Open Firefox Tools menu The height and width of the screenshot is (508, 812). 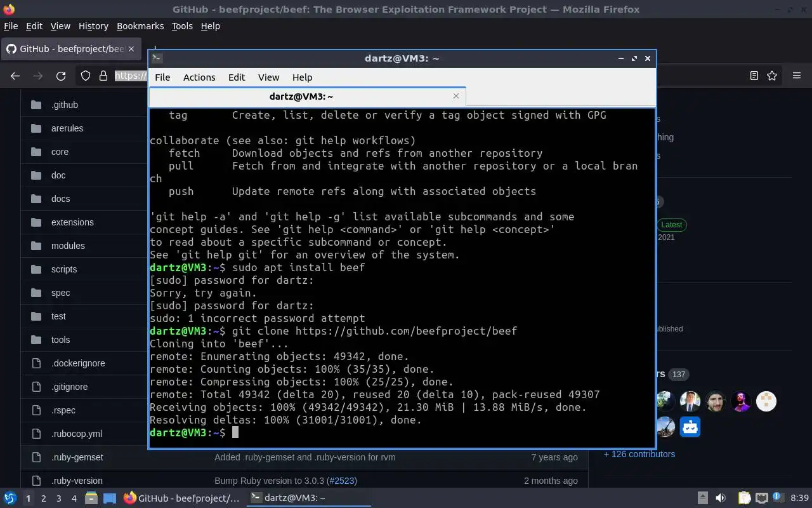click(x=182, y=26)
